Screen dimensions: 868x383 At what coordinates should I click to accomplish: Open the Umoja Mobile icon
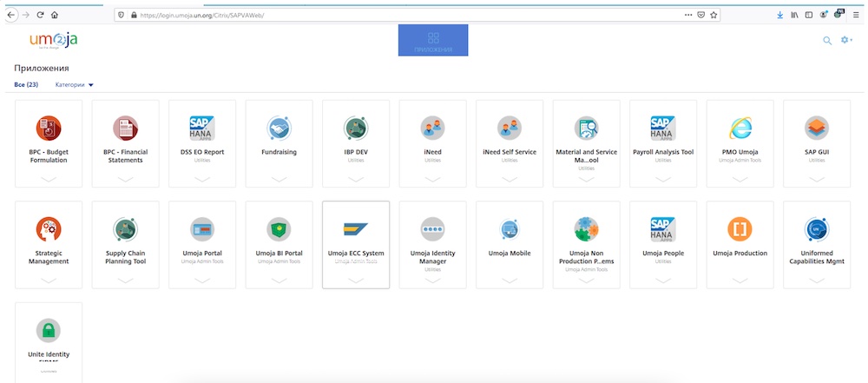coord(510,229)
